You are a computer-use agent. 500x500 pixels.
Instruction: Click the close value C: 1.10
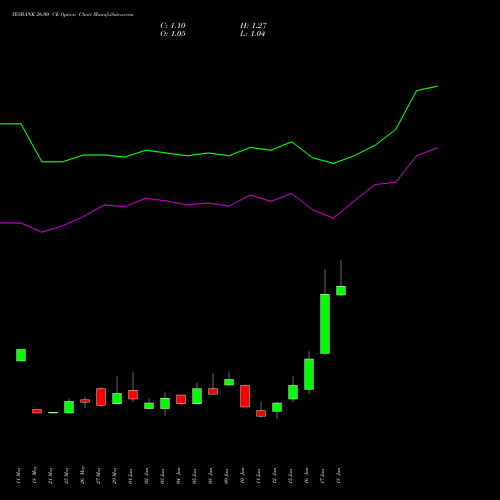click(173, 26)
